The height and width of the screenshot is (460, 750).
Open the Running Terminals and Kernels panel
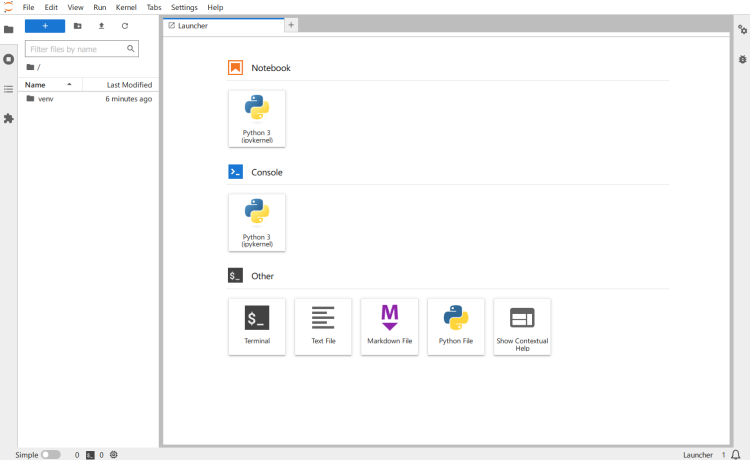(9, 59)
